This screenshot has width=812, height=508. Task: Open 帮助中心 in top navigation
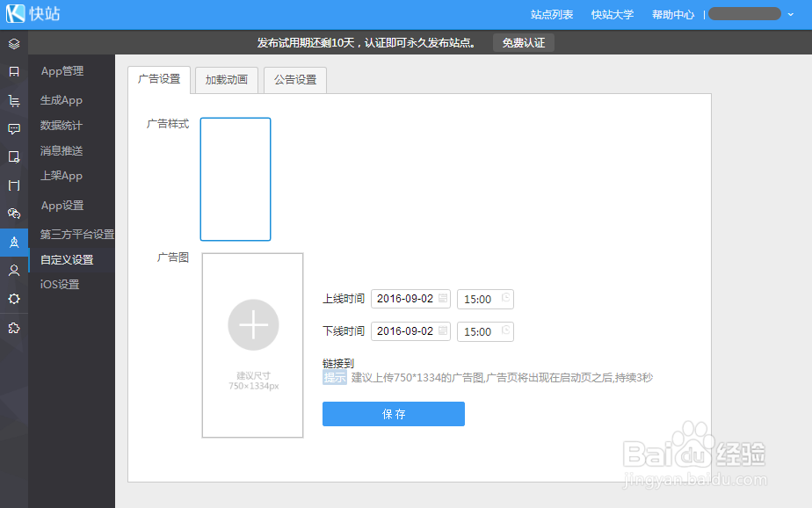coord(672,14)
